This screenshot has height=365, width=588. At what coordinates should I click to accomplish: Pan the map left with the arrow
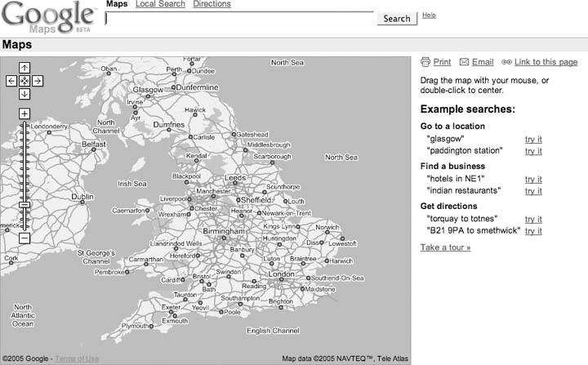[11, 81]
